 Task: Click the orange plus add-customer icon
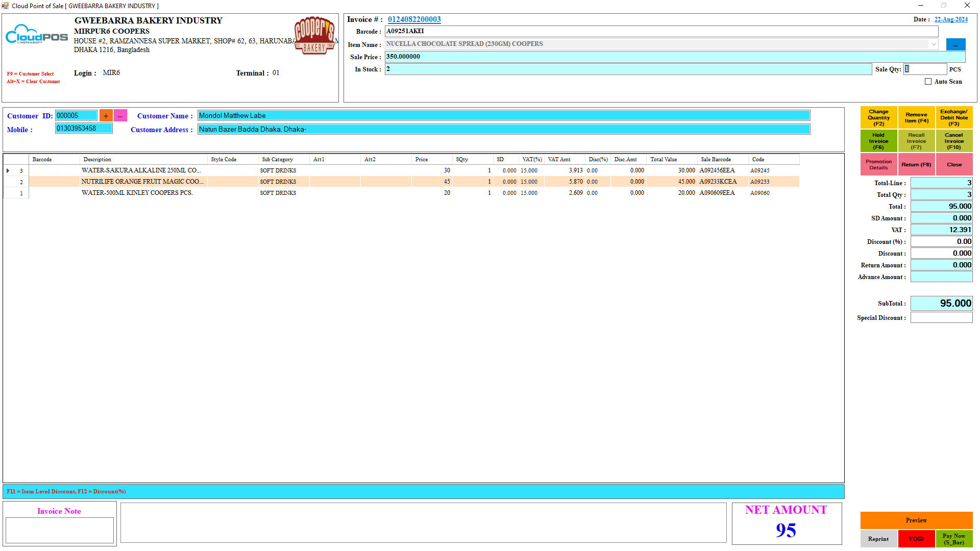106,116
